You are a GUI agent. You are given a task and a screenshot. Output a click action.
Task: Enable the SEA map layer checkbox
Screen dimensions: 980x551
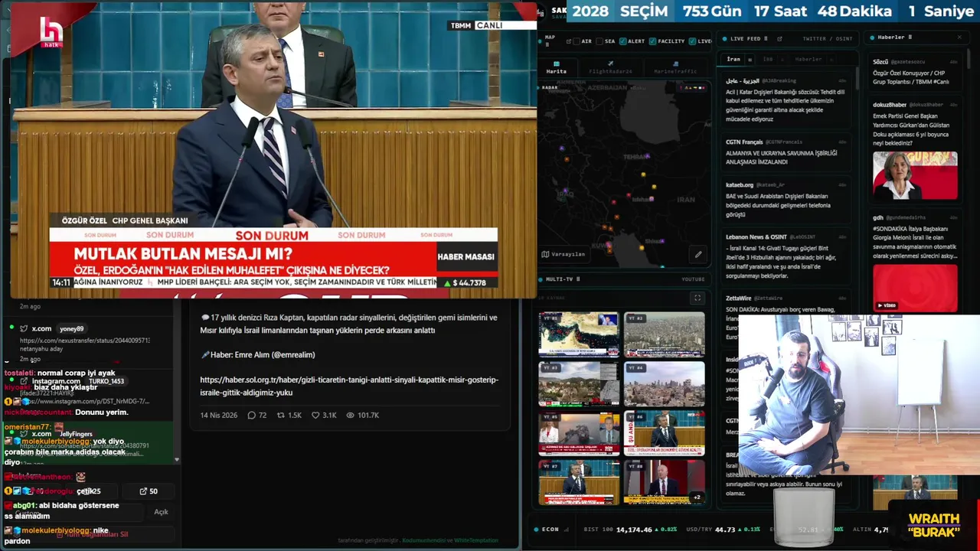tap(599, 41)
